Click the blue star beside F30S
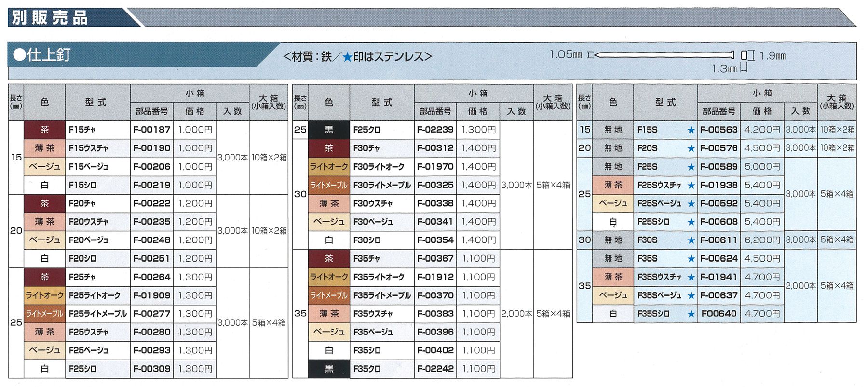Image resolution: width=868 pixels, height=387 pixels. tap(691, 240)
